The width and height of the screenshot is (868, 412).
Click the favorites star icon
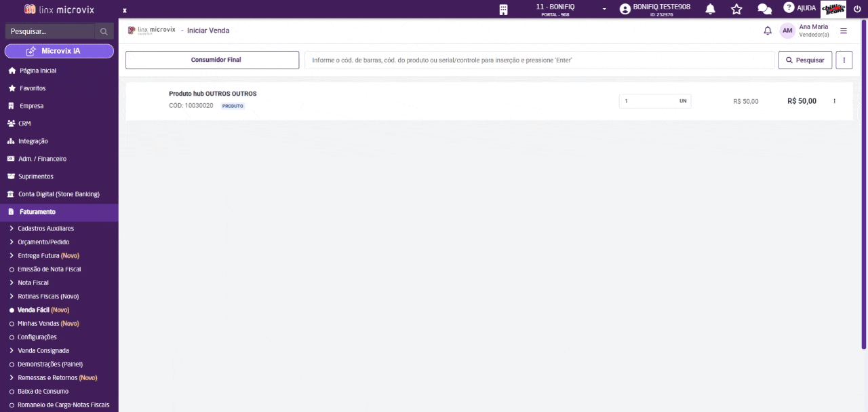[x=736, y=10]
